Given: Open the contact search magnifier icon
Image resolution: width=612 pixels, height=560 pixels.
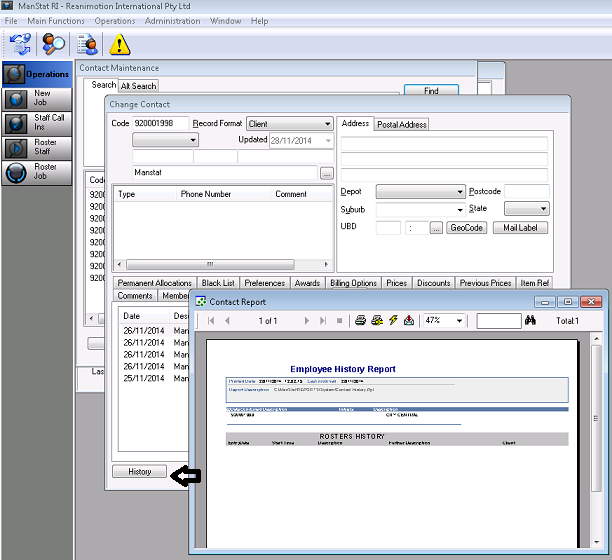Looking at the screenshot, I should click(53, 44).
